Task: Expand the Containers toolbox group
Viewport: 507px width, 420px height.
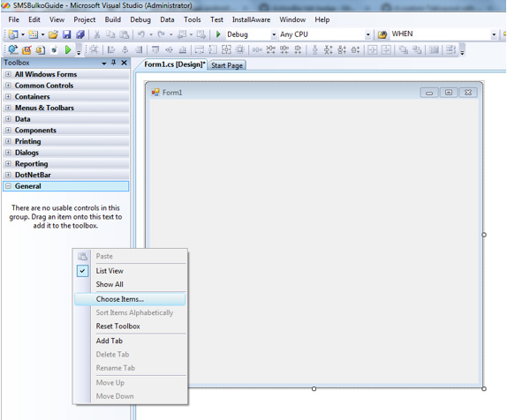Action: [x=9, y=96]
